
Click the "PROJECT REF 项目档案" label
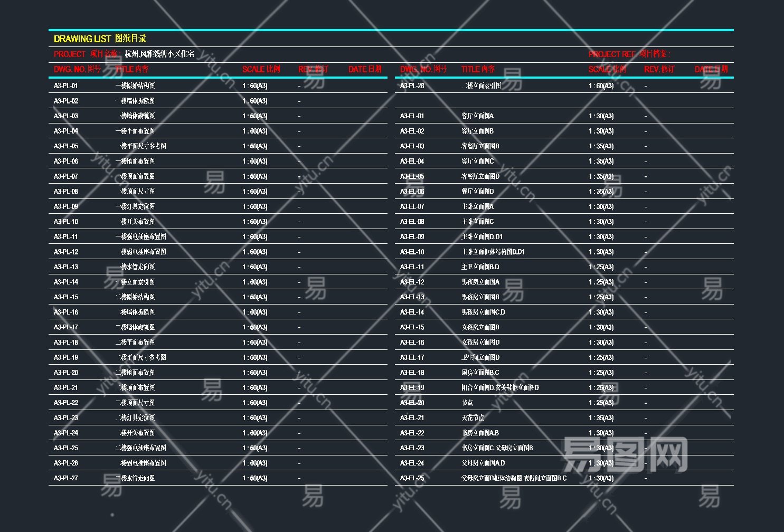click(629, 54)
